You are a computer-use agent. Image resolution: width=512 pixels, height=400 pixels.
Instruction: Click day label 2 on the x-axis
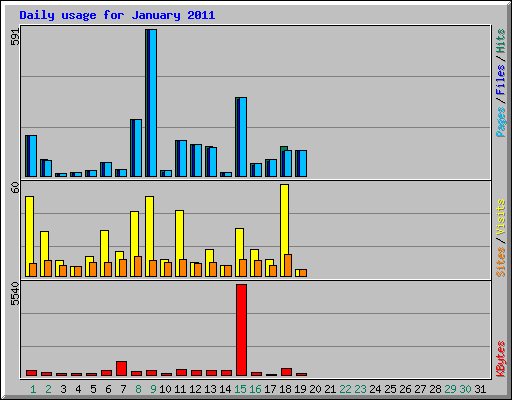point(48,389)
